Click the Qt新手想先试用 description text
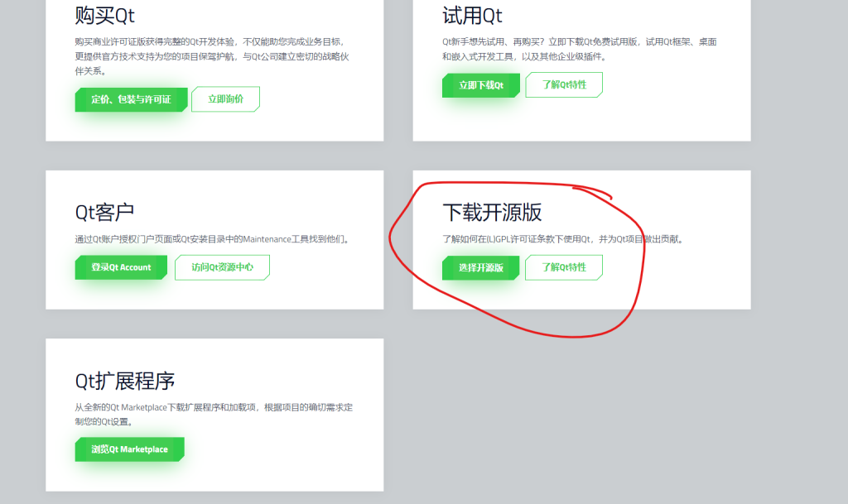 point(579,49)
